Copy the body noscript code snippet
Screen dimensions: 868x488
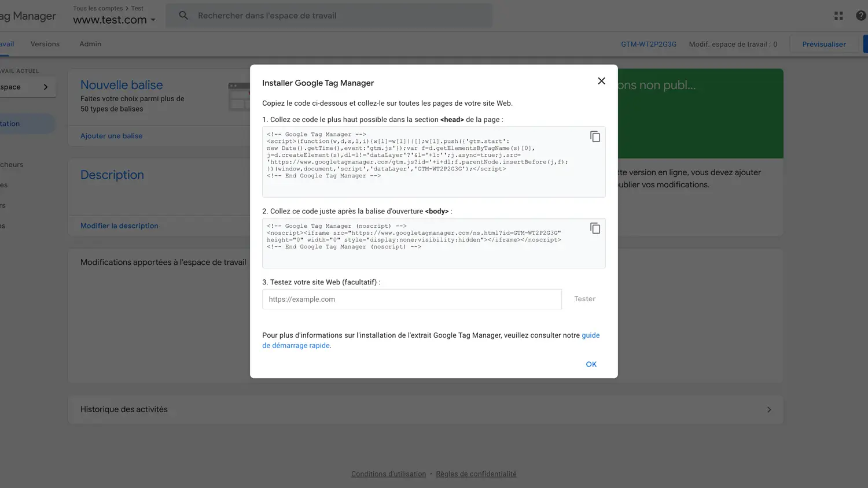tap(595, 228)
